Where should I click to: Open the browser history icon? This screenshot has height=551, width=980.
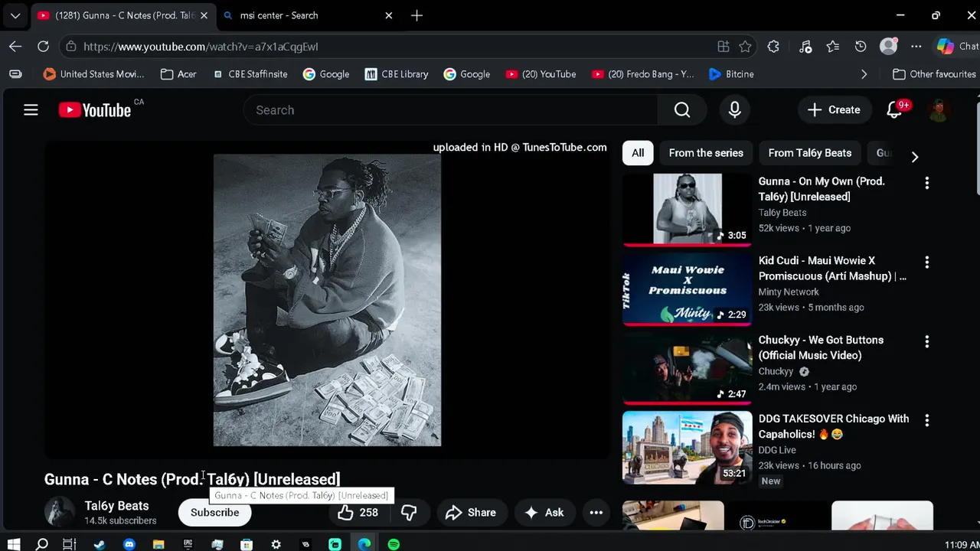coord(861,47)
